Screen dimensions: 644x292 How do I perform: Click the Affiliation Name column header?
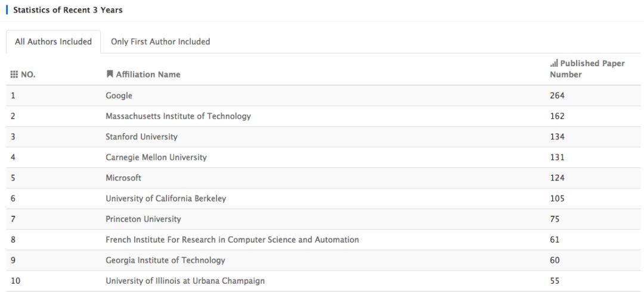(x=148, y=74)
